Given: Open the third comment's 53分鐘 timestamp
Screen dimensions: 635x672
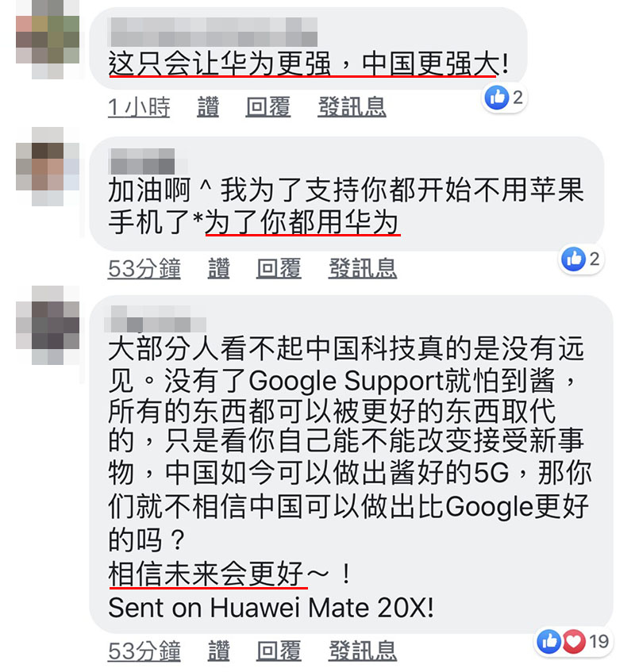Looking at the screenshot, I should [144, 651].
